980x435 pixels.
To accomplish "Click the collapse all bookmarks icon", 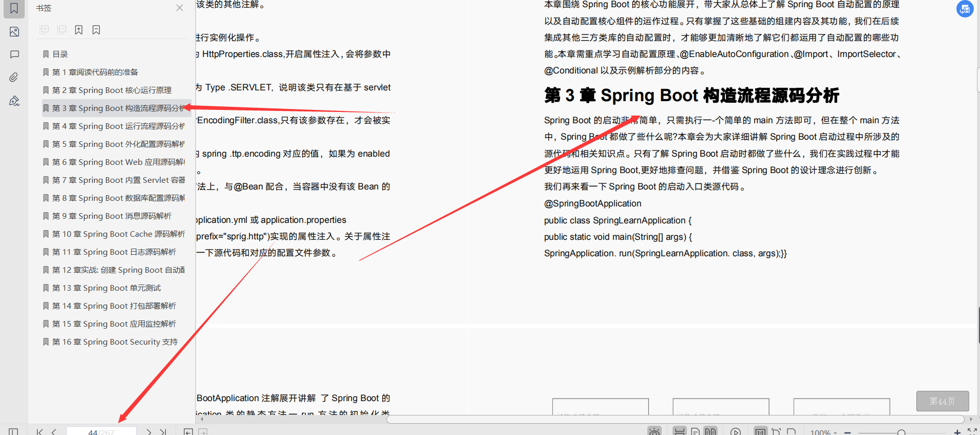I will coord(62,30).
